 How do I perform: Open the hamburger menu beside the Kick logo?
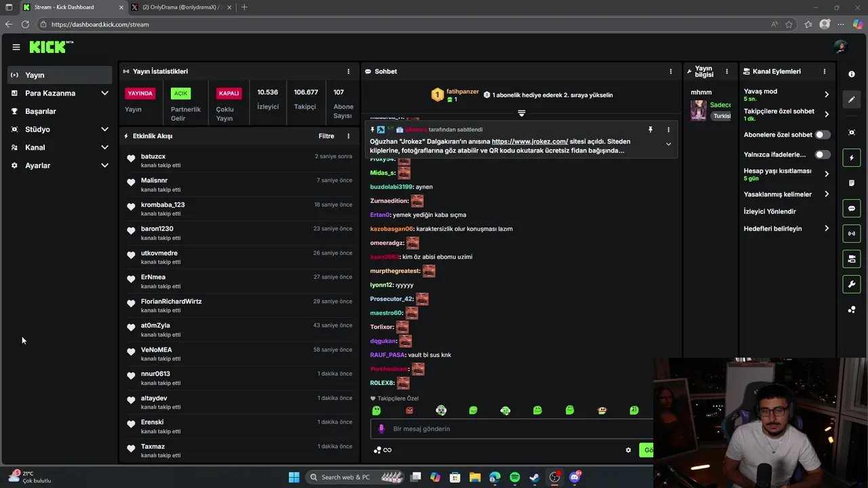coord(16,47)
